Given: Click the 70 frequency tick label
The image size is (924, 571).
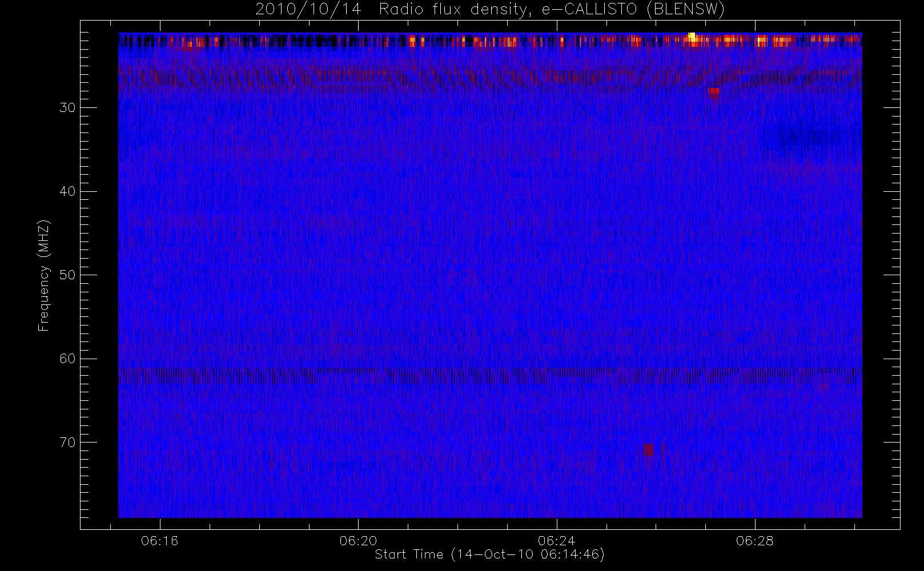Looking at the screenshot, I should 67,442.
